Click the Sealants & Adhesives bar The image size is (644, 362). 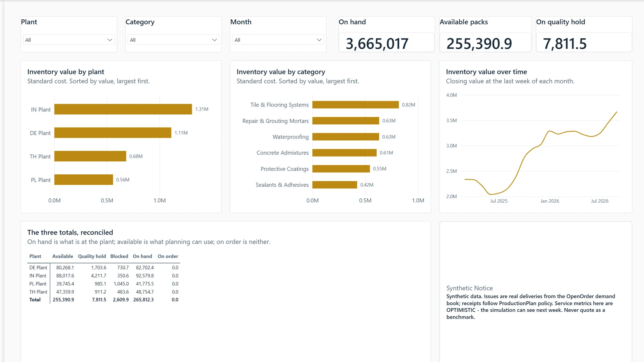point(334,185)
